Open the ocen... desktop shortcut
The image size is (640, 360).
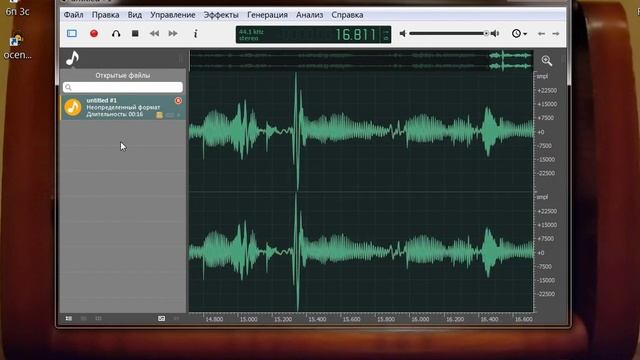[x=18, y=48]
